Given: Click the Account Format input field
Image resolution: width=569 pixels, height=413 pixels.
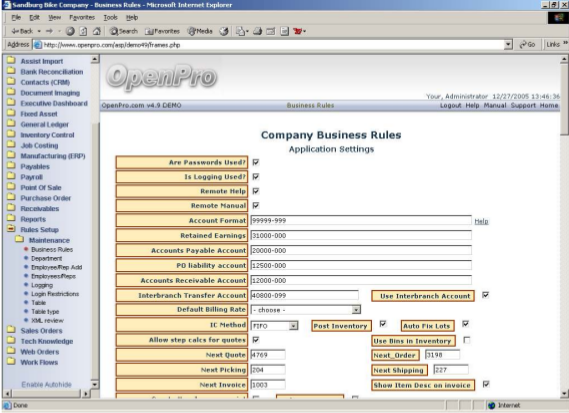Looking at the screenshot, I should coord(361,220).
